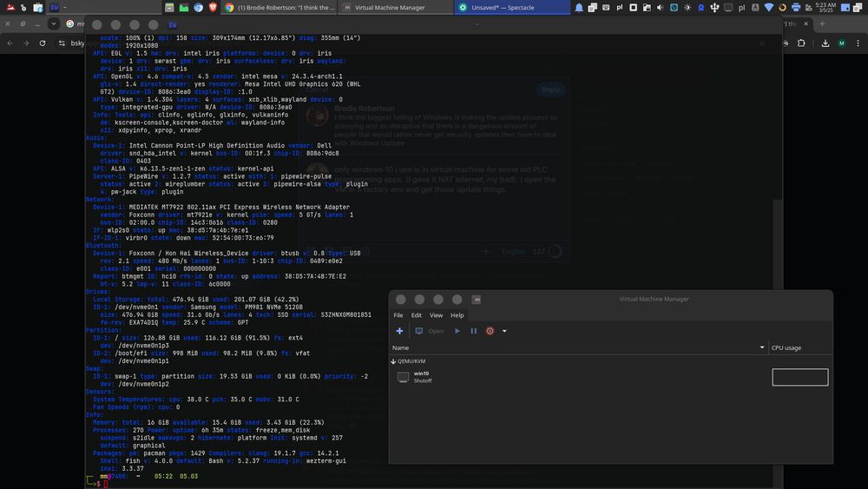Open the Wi-Fi network tray icon
868x489 pixels.
[x=769, y=8]
